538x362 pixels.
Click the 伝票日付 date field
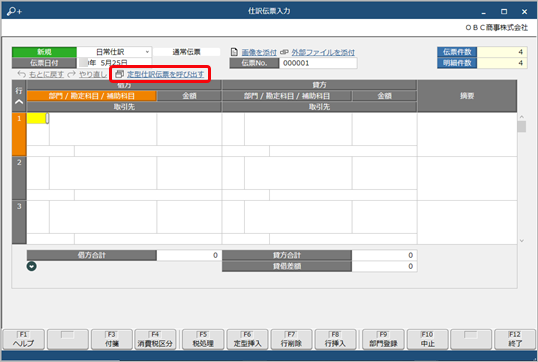[114, 63]
